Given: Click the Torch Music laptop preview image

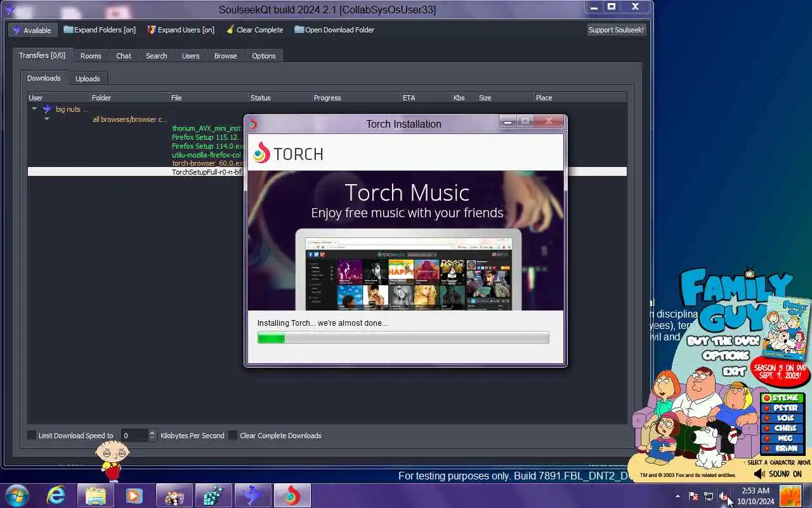Looking at the screenshot, I should [409, 270].
